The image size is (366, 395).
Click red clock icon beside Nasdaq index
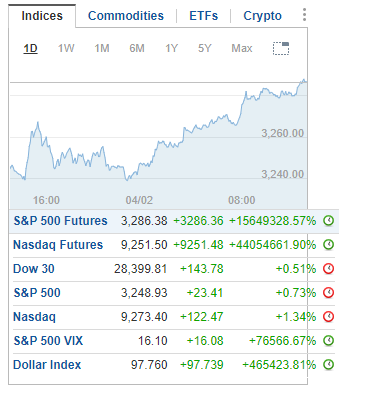click(328, 317)
